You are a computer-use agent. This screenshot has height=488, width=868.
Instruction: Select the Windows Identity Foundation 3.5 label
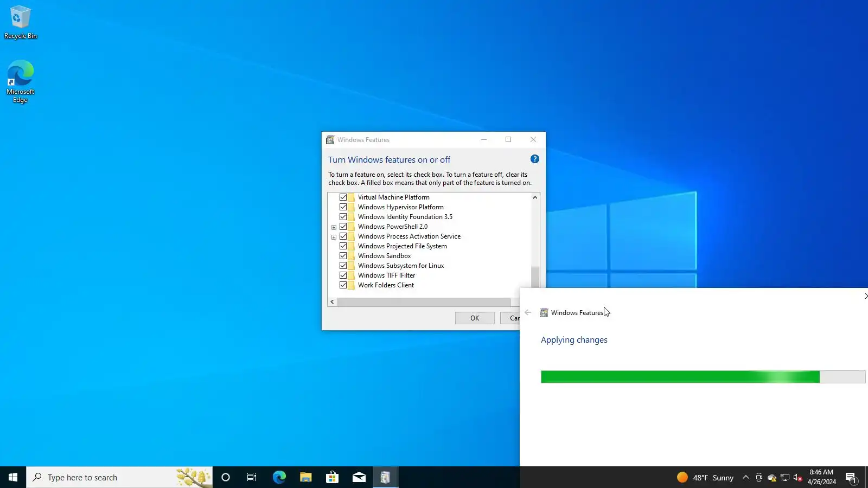pyautogui.click(x=405, y=217)
